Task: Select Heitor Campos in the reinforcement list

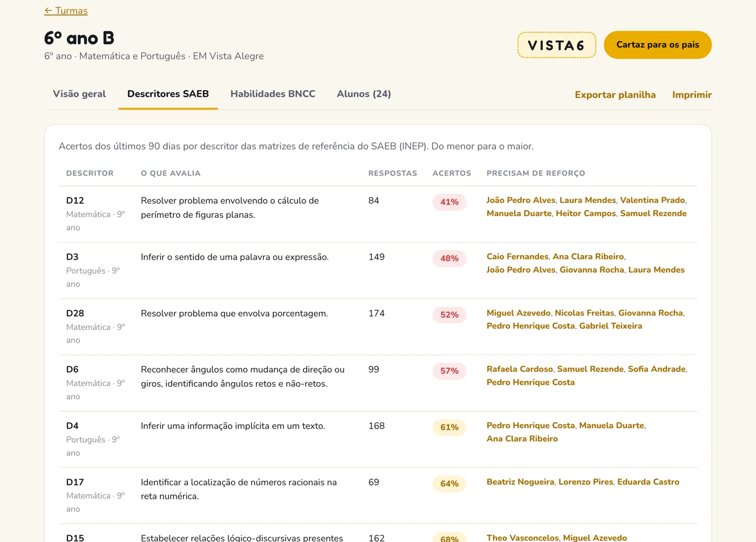Action: pos(586,213)
